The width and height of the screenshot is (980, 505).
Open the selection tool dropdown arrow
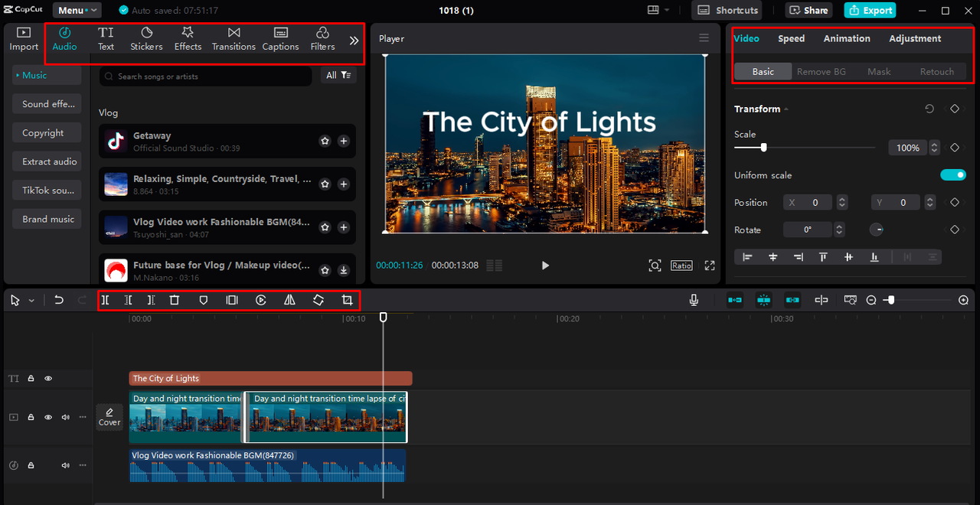pyautogui.click(x=31, y=301)
